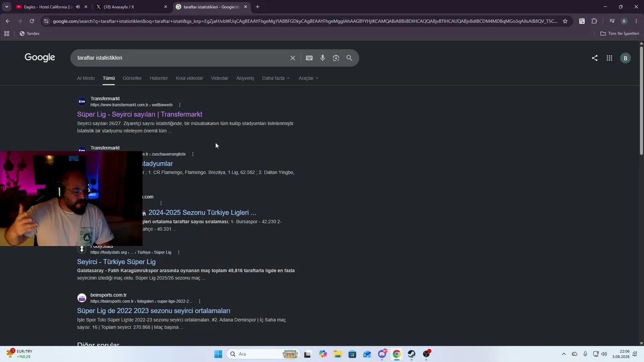Open the apps grid in bookmarks bar
Screen dimensions: 644x362
coord(7,34)
